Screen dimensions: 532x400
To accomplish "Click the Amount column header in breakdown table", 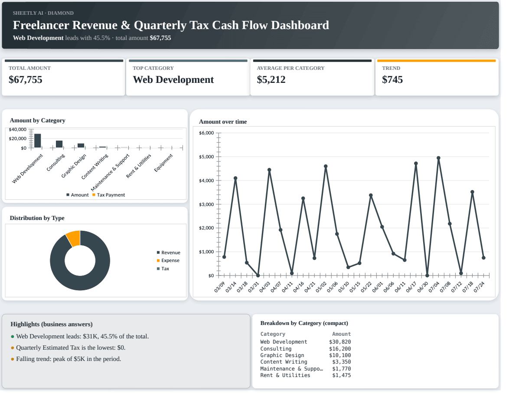I will pos(342,334).
